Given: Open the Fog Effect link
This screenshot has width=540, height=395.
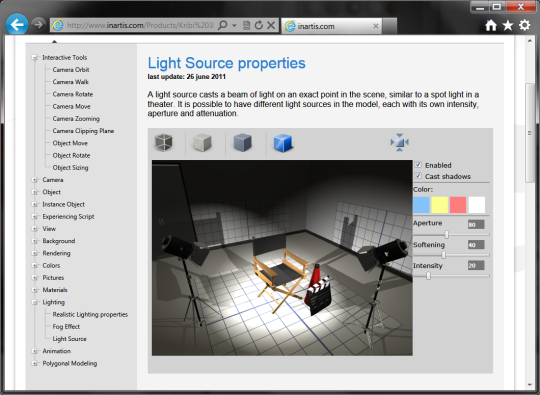Looking at the screenshot, I should coord(66,326).
